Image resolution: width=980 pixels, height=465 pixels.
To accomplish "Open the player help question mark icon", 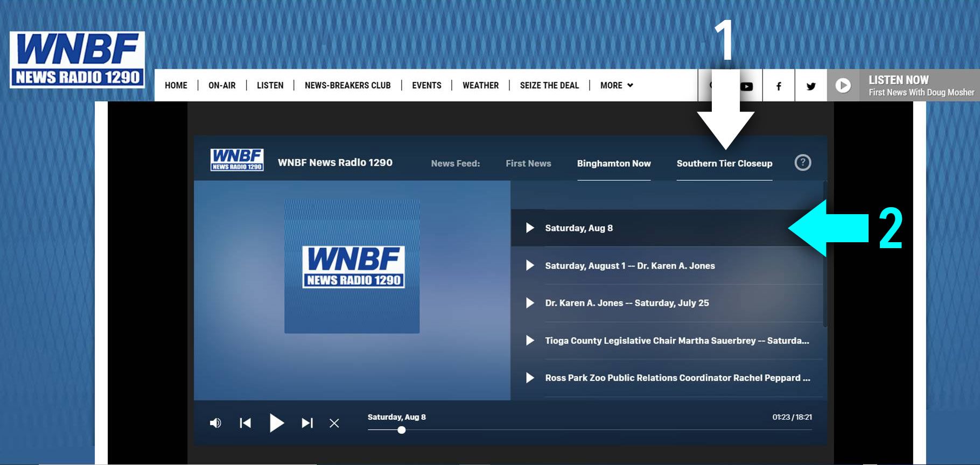I will click(x=803, y=163).
